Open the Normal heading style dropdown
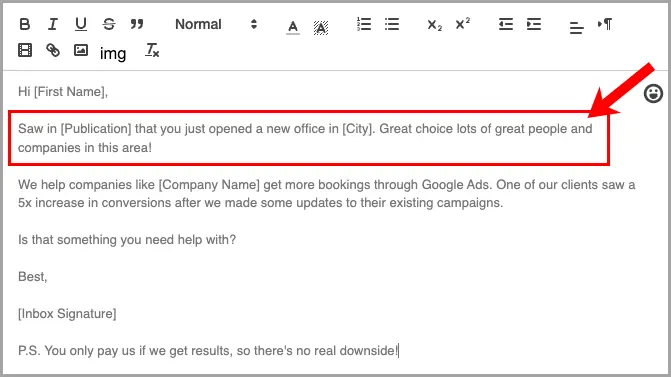 [x=216, y=24]
